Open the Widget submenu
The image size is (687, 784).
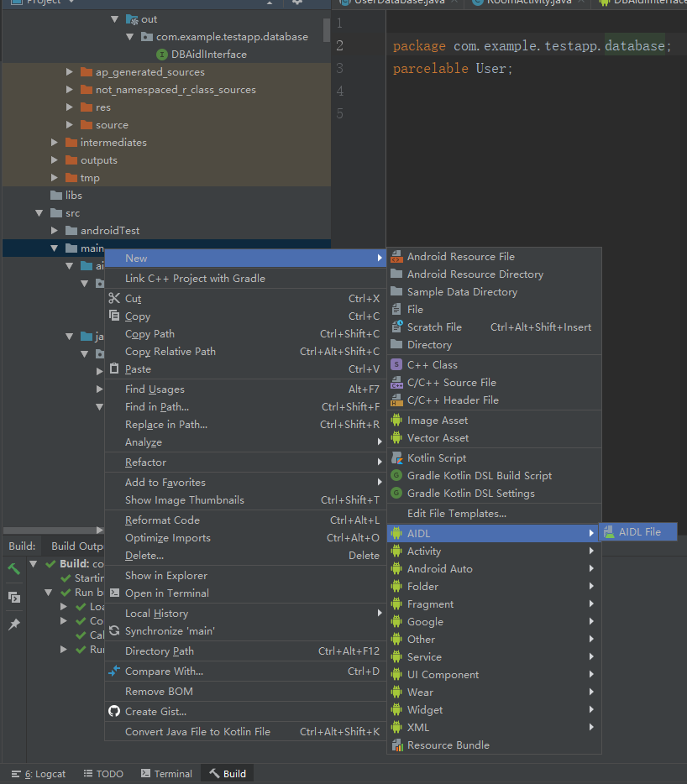[495, 710]
